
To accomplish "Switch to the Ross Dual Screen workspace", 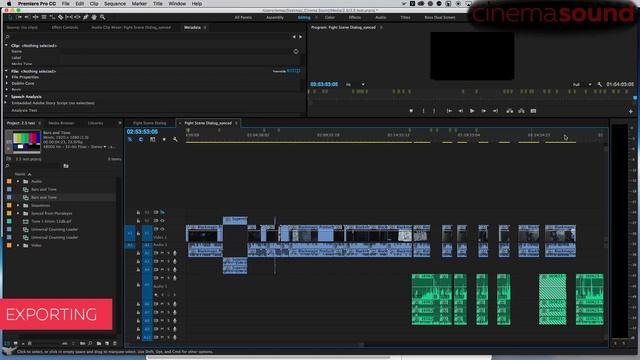I will (x=440, y=18).
